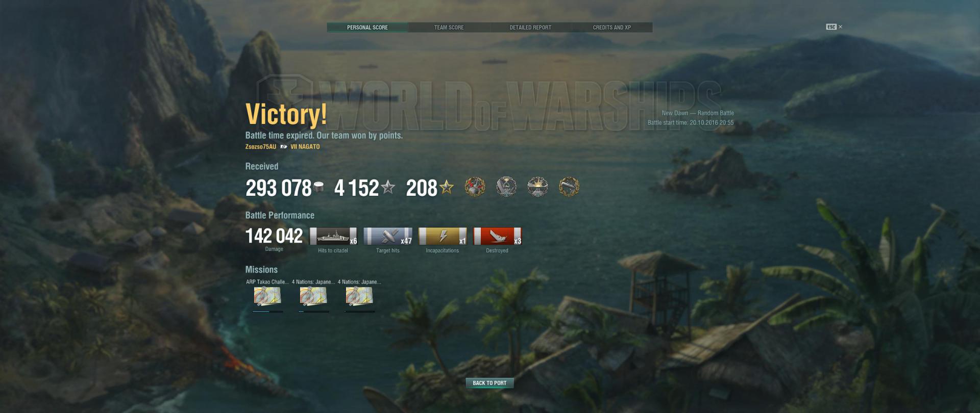Select the Personal Score tab
Viewport: 980px width, 413px height.
[367, 28]
